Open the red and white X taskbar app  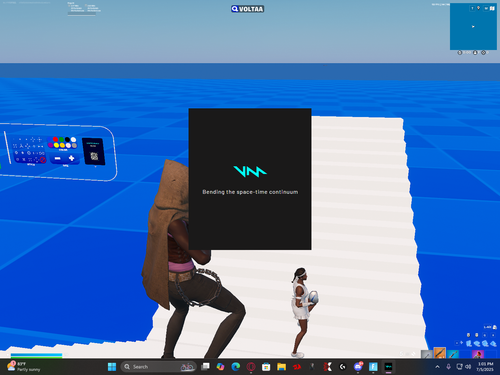coord(327,367)
